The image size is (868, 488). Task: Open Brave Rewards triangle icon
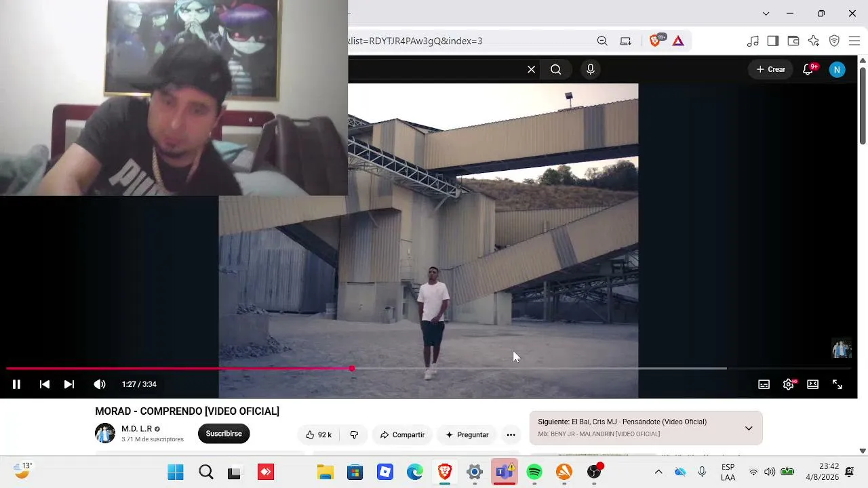tap(678, 41)
